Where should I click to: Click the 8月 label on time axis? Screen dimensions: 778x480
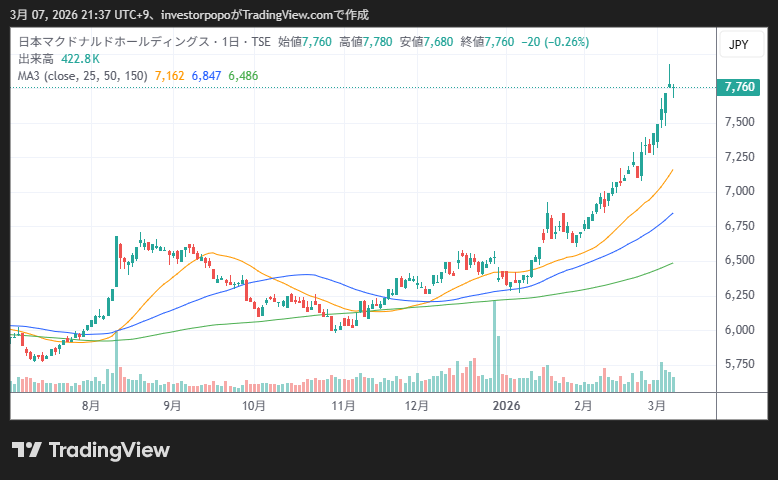91,406
